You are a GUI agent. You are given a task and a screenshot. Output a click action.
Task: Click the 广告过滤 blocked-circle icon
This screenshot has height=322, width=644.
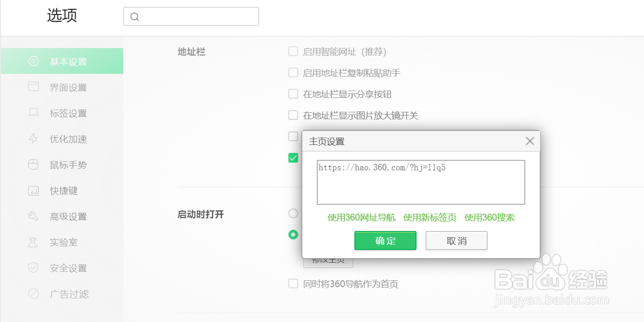click(34, 294)
